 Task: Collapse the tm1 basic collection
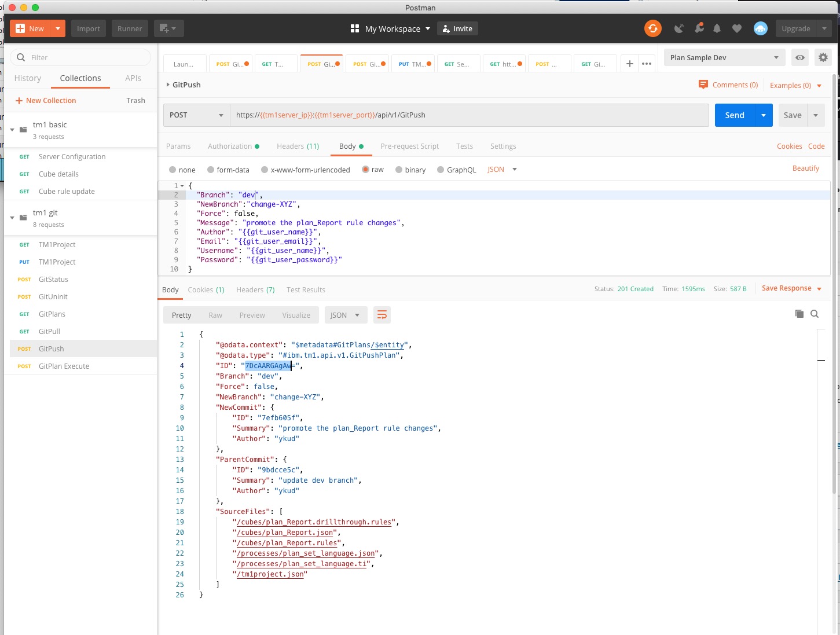tap(12, 130)
